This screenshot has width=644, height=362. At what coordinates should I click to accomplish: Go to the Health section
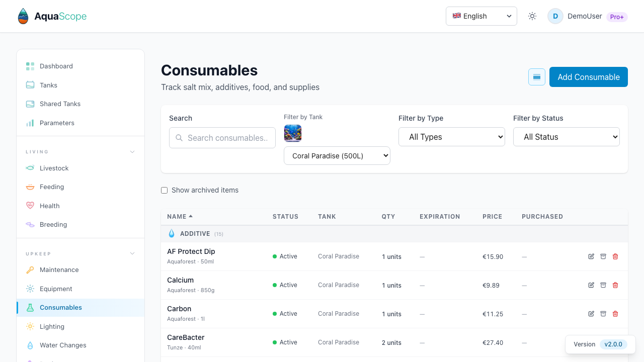(x=48, y=206)
